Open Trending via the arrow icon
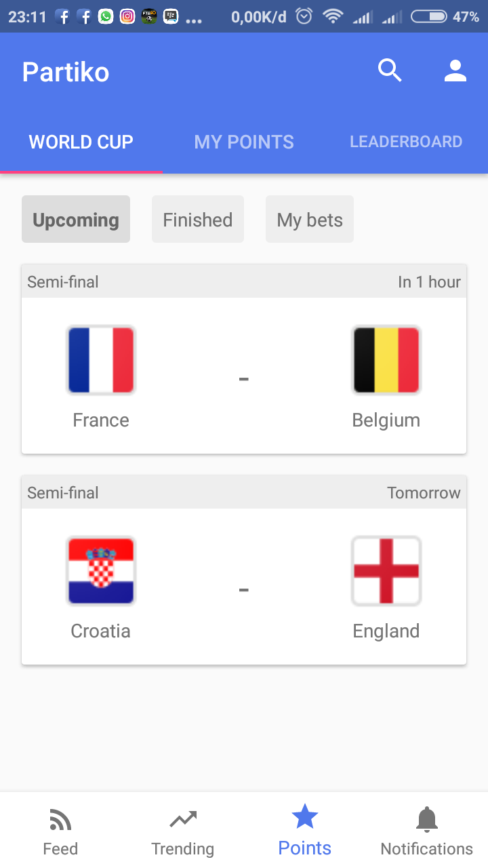Image resolution: width=488 pixels, height=868 pixels. point(183,821)
